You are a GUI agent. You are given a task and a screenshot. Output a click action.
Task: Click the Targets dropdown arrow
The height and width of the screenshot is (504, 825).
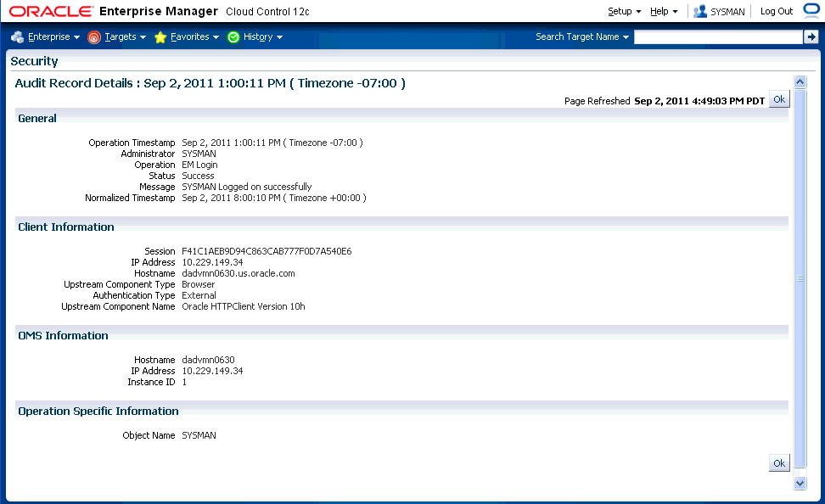click(143, 37)
